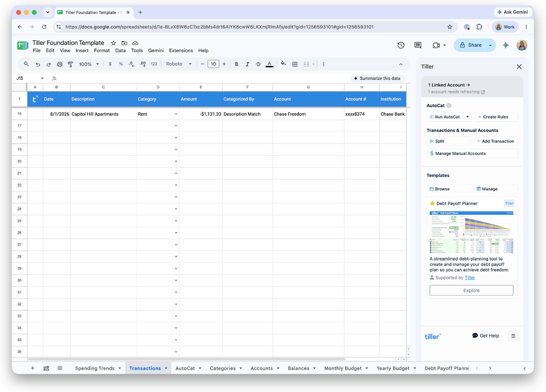
Task: Decrease decimal places
Action: (x=131, y=64)
